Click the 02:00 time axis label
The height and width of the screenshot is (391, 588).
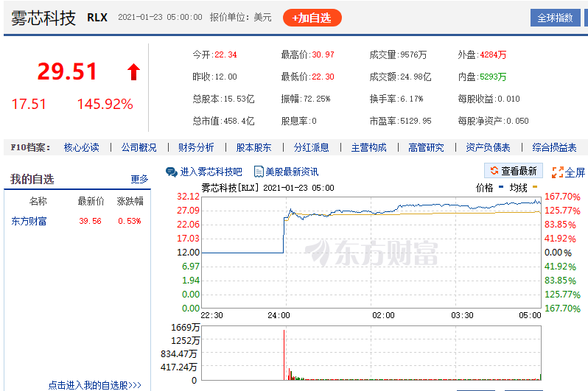pyautogui.click(x=383, y=315)
